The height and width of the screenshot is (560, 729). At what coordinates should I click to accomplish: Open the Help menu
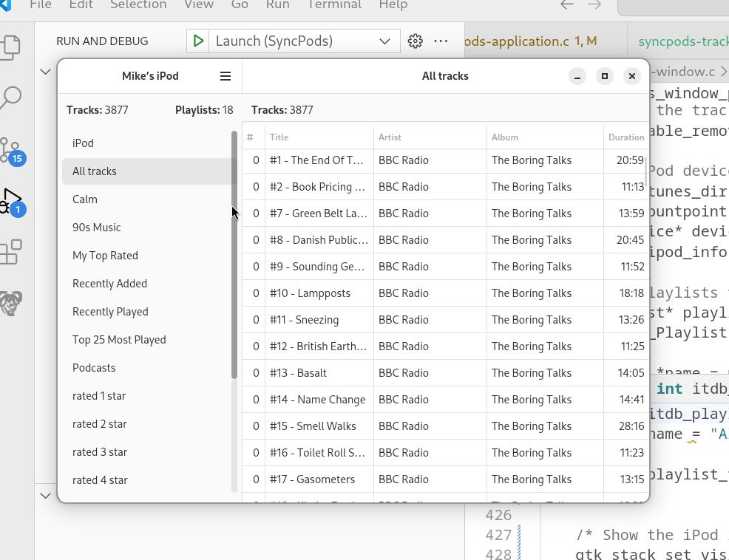393,4
